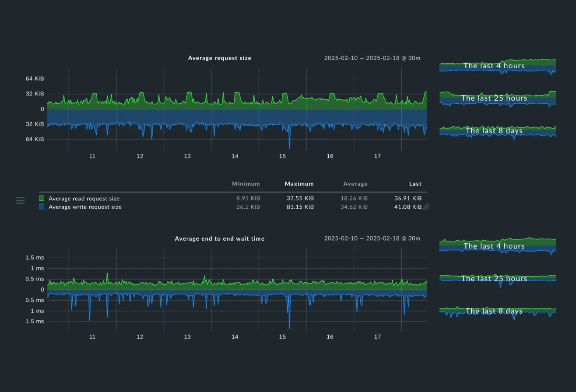Open wait time 'The last 4 hours' thumbnail
576x392 pixels.
click(498, 246)
